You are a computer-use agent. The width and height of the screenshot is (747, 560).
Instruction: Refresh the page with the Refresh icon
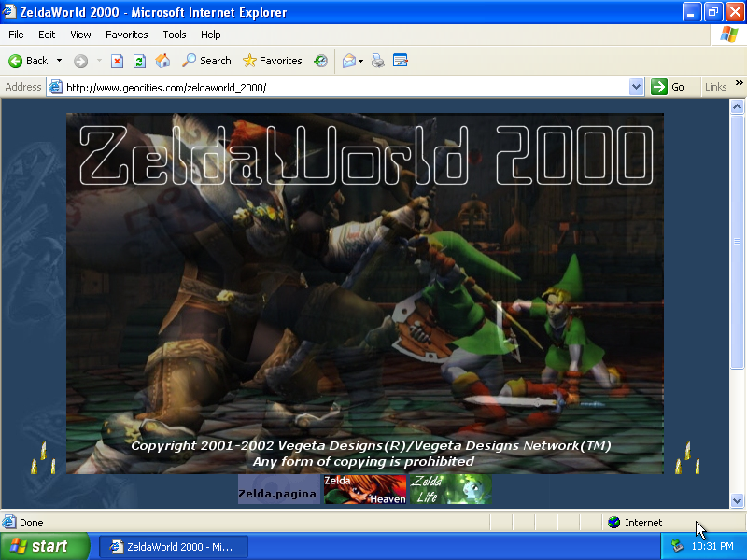tap(139, 61)
